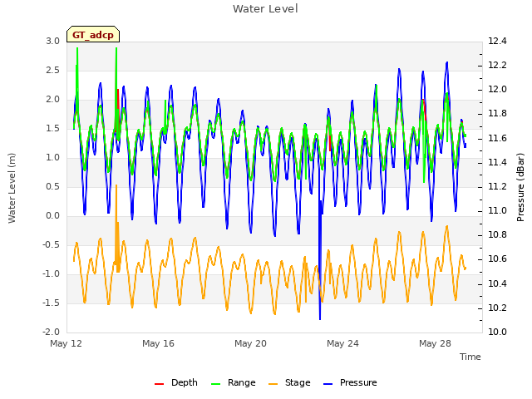The image size is (532, 399).
Task: Click the 0.0 left axis value
Action: [52, 216]
